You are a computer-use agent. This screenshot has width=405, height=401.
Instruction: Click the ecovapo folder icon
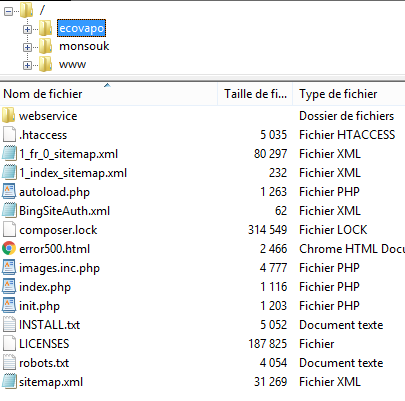click(45, 28)
